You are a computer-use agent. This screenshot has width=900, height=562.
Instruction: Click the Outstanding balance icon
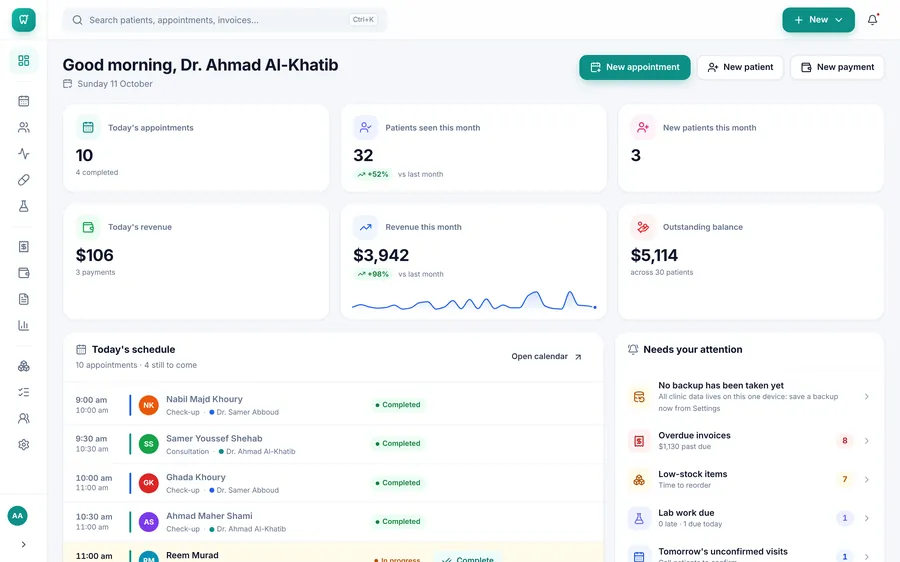click(643, 227)
